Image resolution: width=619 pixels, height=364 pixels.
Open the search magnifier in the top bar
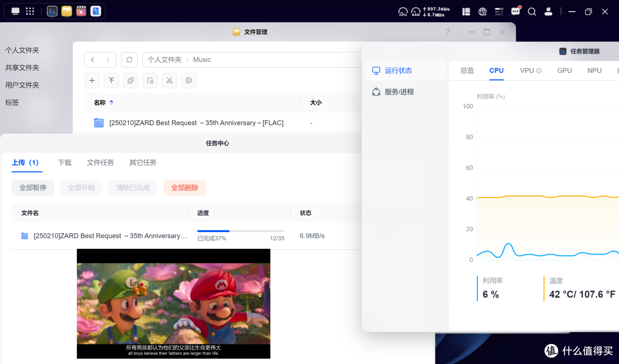click(532, 12)
